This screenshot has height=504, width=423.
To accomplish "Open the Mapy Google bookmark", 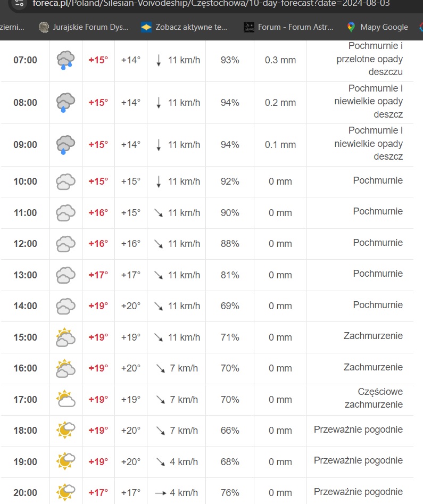I will coord(377,27).
